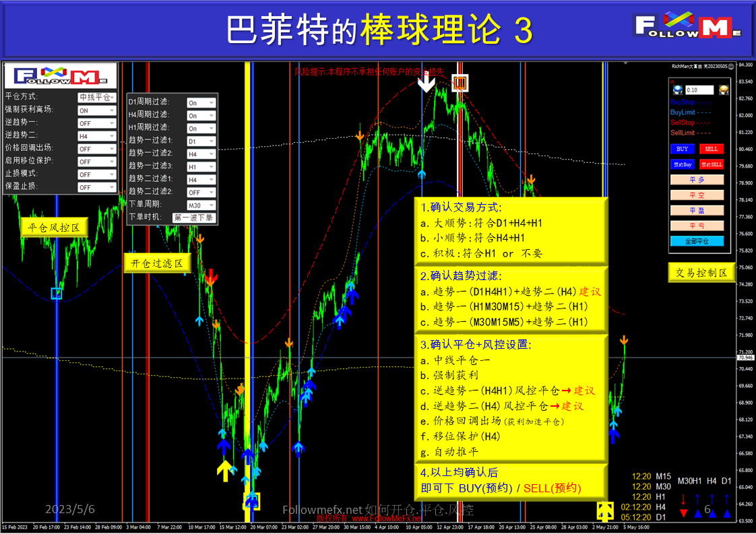Click the lot size 0.10 input field
This screenshot has width=756, height=534.
[699, 90]
